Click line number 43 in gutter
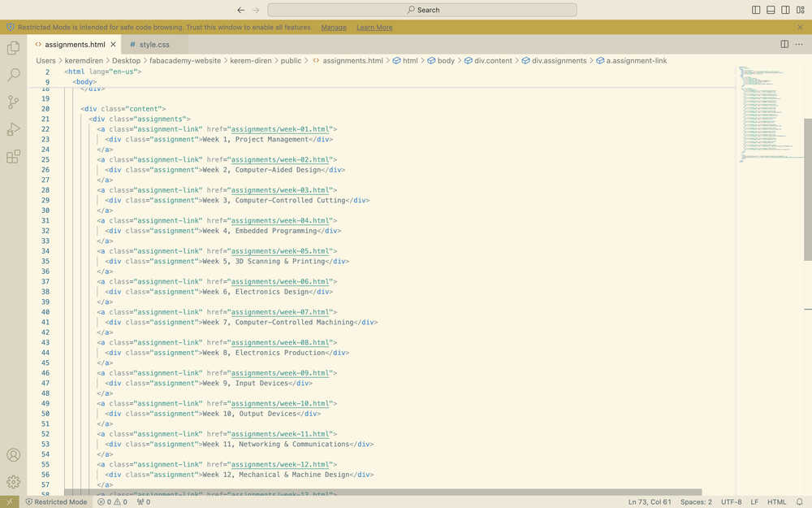812x508 pixels. (x=45, y=343)
